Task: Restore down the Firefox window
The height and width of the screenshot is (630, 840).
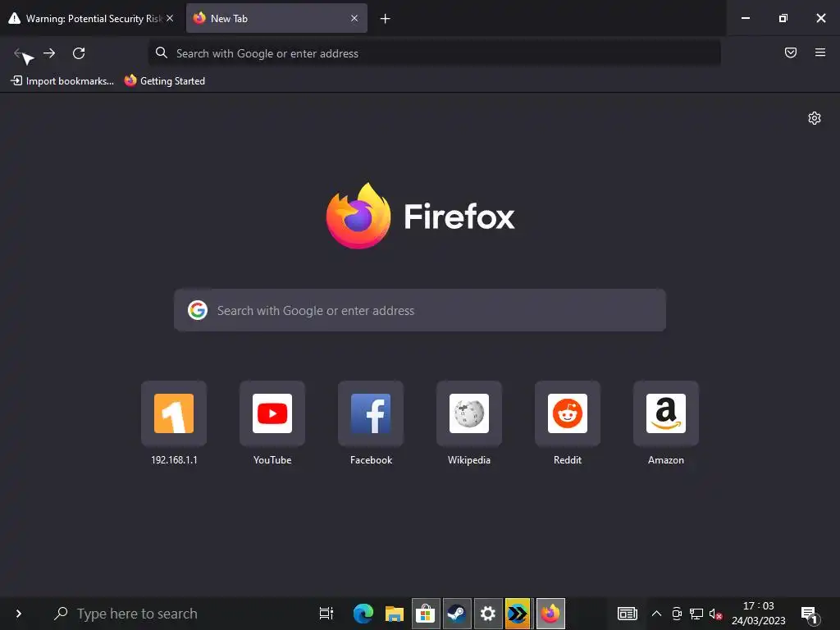Action: [783, 18]
